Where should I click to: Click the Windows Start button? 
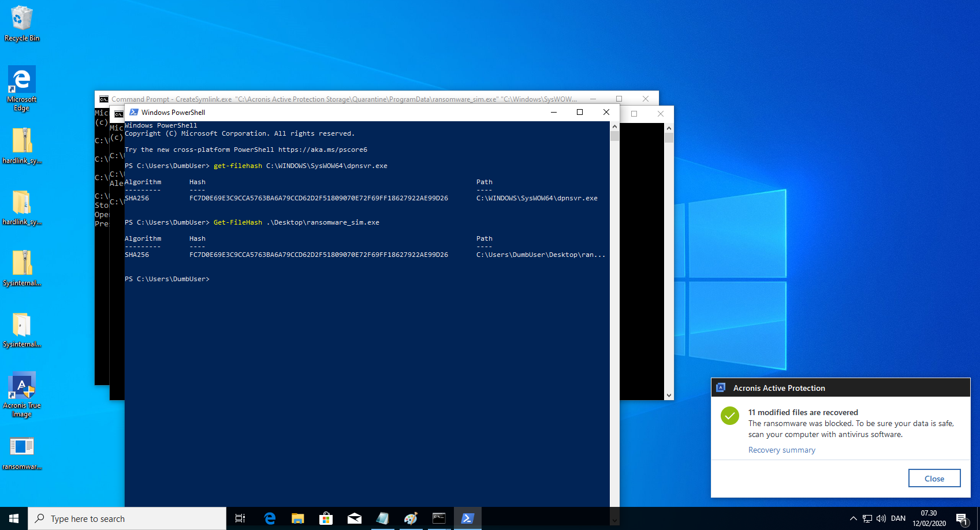[14, 518]
